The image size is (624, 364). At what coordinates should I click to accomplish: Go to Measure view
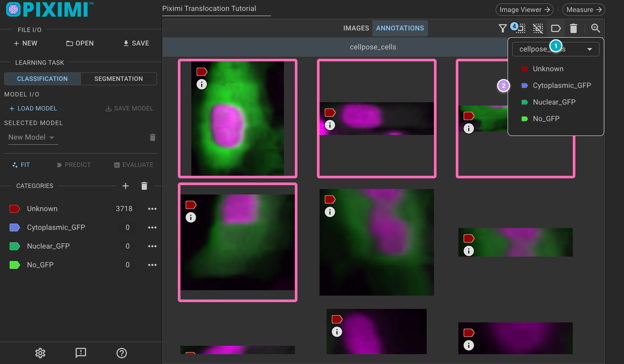[x=584, y=10]
